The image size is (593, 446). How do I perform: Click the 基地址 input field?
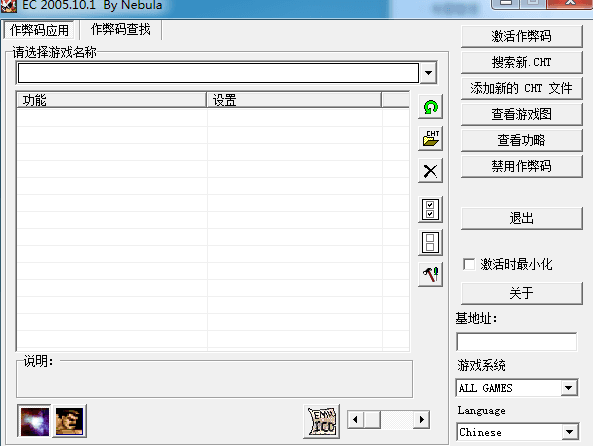coord(517,342)
